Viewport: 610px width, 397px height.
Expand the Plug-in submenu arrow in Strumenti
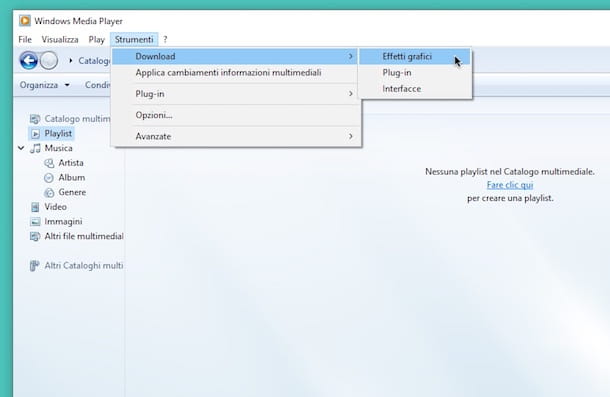pos(351,94)
